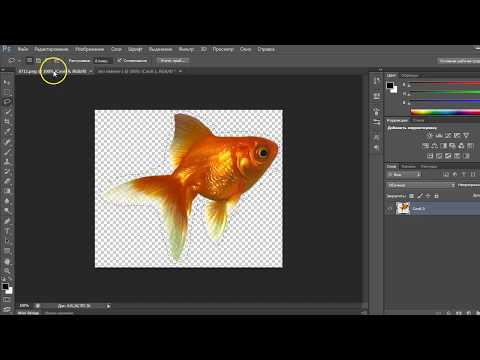Open the Lasso tool preset picker

point(14,60)
